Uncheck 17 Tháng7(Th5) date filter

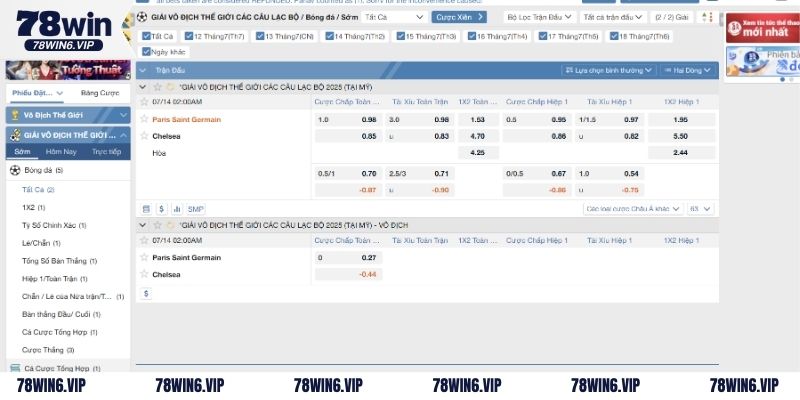543,36
